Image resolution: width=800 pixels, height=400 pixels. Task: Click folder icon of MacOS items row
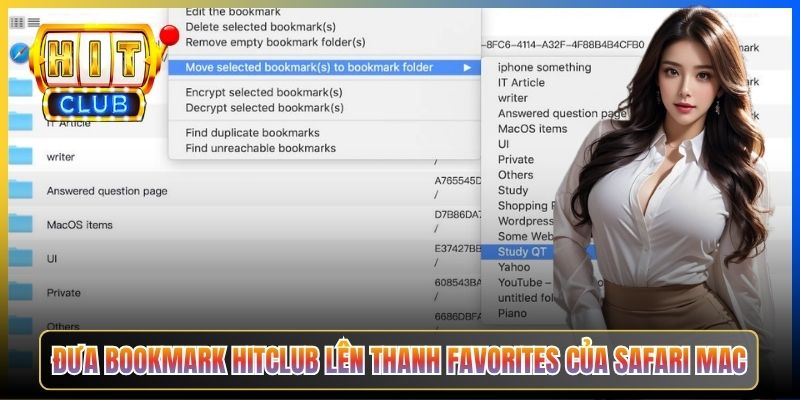click(20, 223)
